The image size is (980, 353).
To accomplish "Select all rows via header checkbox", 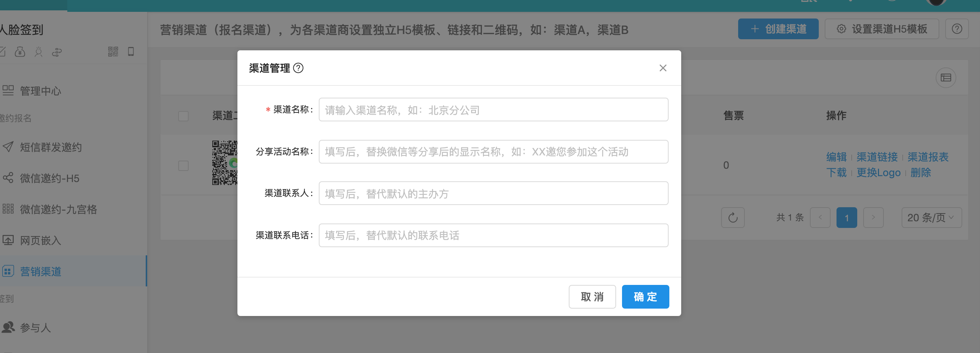I will pos(183,116).
